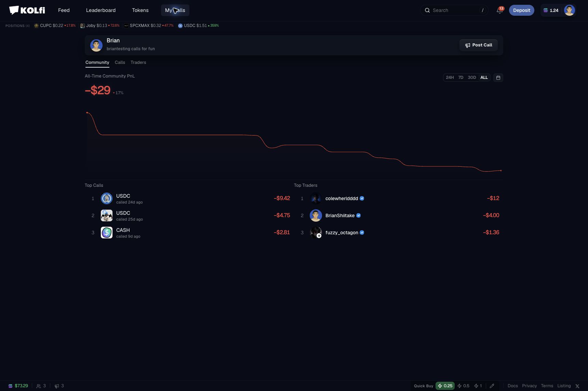Open the calendar date picker

point(498,78)
